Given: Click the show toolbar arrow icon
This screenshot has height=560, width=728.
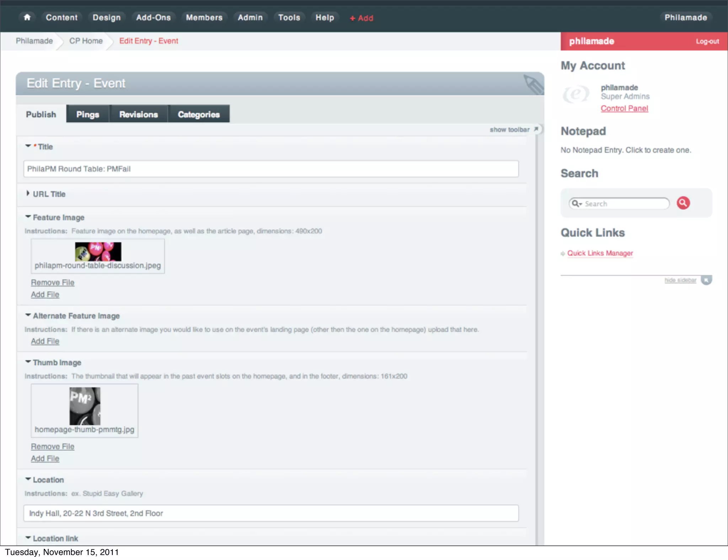Looking at the screenshot, I should coord(536,129).
